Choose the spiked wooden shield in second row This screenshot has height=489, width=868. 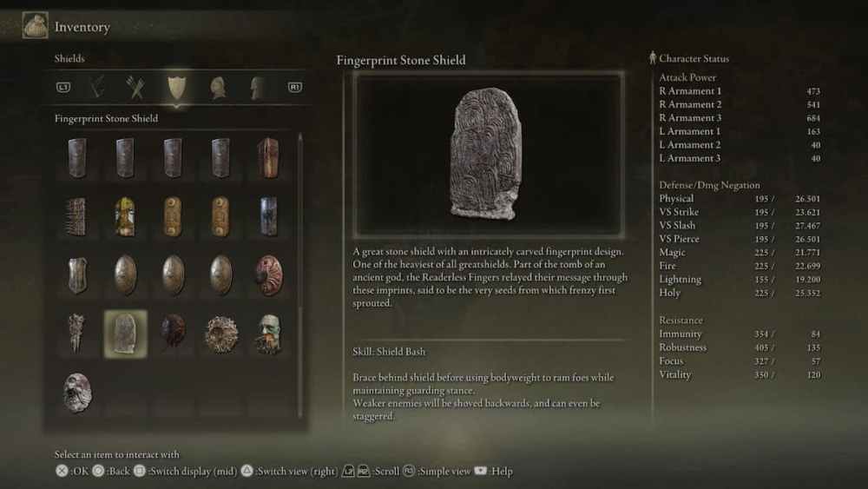pos(77,216)
